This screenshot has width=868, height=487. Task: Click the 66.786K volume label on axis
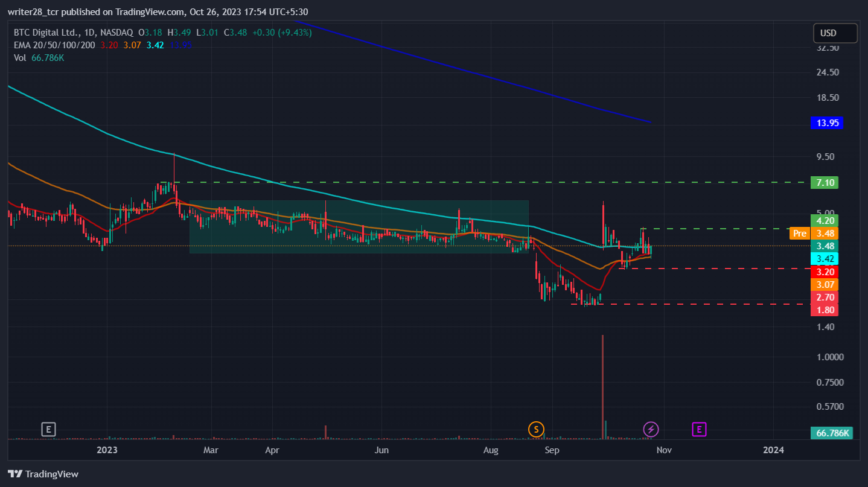833,433
